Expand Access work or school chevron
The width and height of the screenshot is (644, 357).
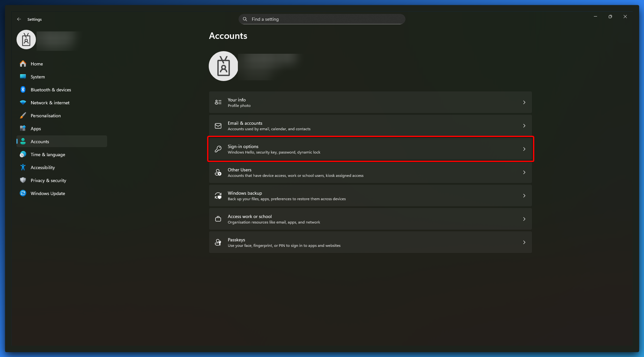pos(524,219)
